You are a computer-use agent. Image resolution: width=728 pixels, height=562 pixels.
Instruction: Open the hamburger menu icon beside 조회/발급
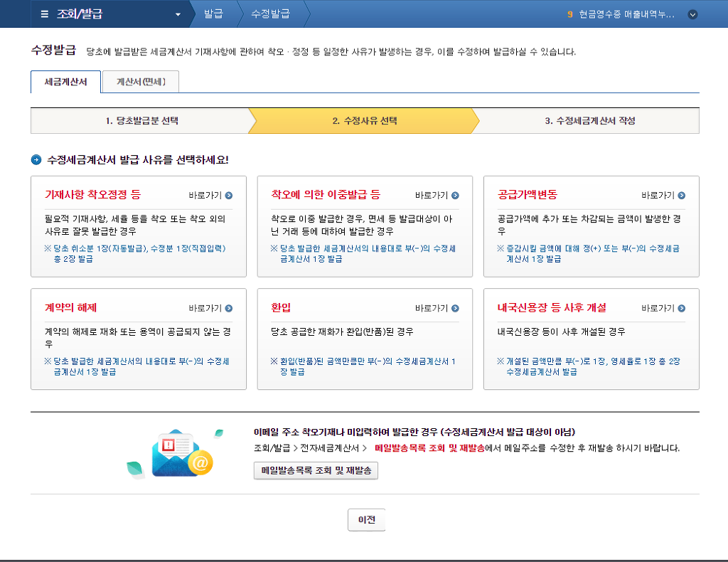(x=45, y=14)
